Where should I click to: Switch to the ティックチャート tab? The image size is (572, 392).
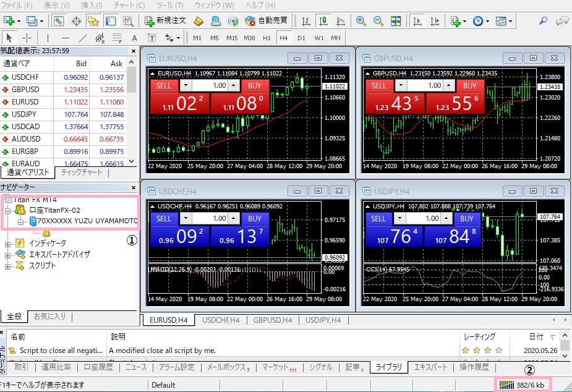tap(82, 173)
